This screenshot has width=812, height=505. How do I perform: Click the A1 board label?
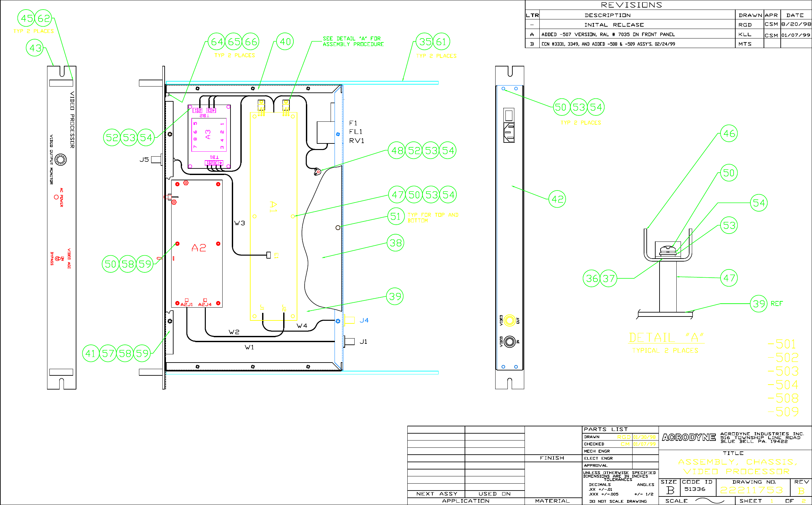point(273,207)
